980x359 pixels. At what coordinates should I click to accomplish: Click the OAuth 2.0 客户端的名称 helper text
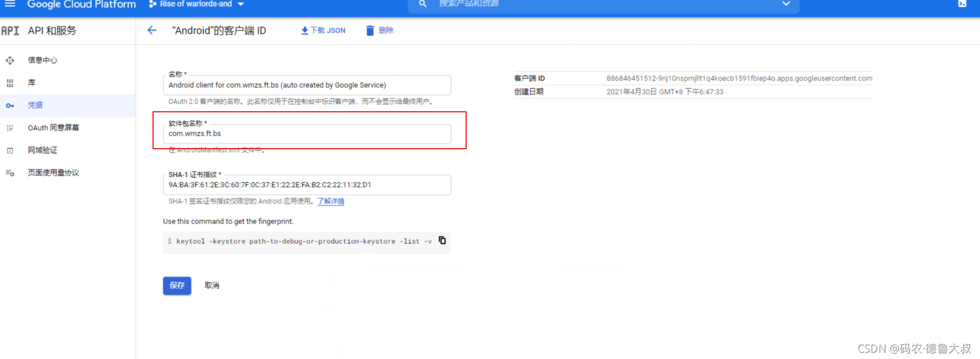(300, 101)
